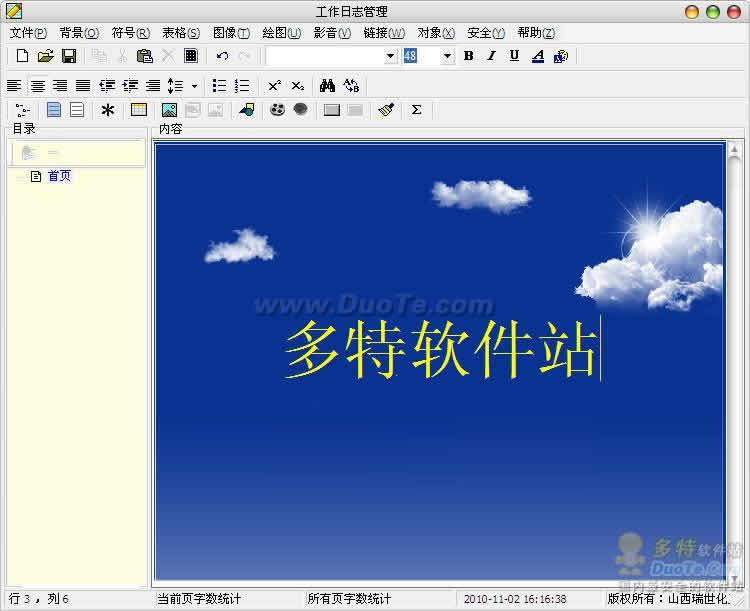Toggle superscript formatting
750x611 pixels.
coord(274,86)
